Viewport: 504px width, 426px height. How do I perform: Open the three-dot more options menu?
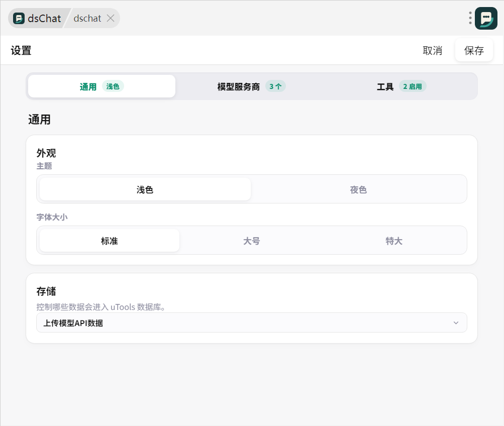[x=470, y=18]
